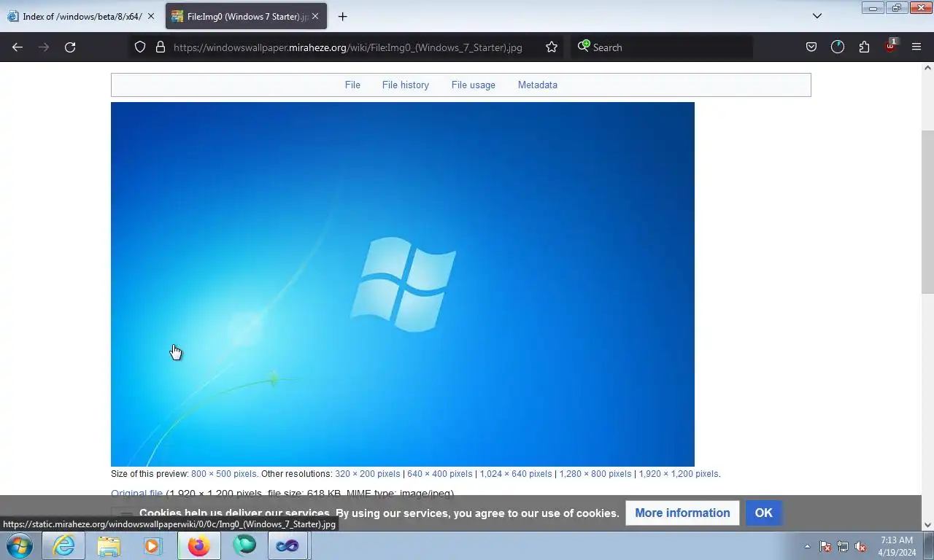This screenshot has height=560, width=934.
Task: Open the Pocket save icon
Action: (x=811, y=47)
